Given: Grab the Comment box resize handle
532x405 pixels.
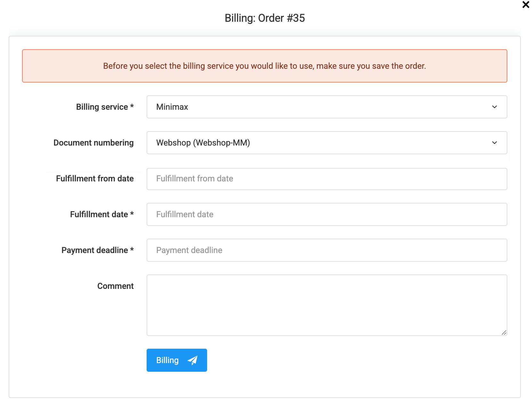Looking at the screenshot, I should click(x=504, y=333).
